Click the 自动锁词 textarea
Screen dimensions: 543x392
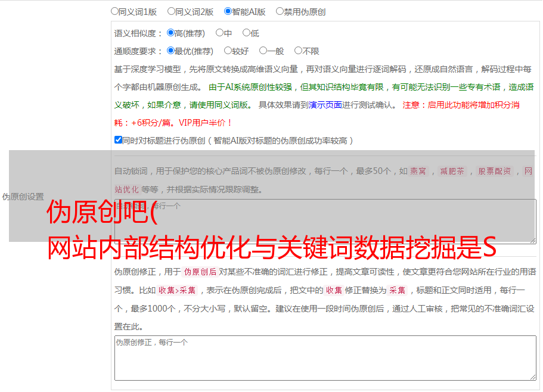pos(325,222)
